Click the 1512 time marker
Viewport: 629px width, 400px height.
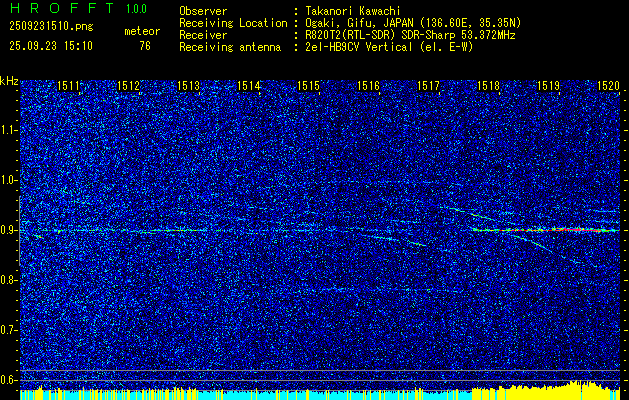click(128, 86)
